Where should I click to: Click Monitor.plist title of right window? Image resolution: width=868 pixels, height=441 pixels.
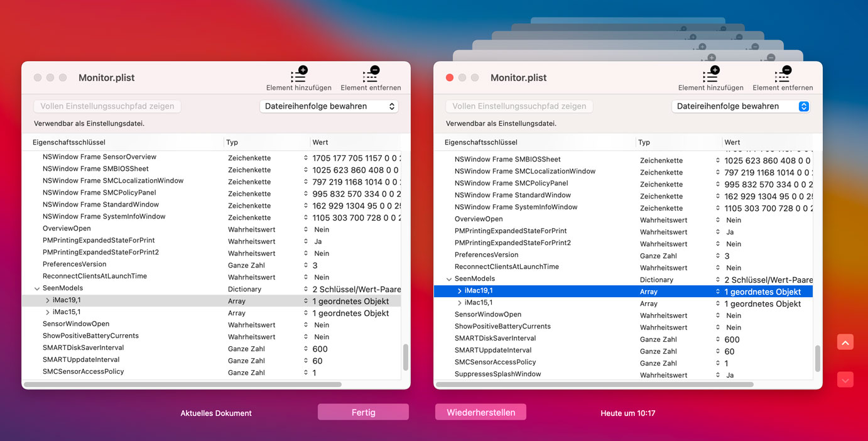click(x=519, y=78)
